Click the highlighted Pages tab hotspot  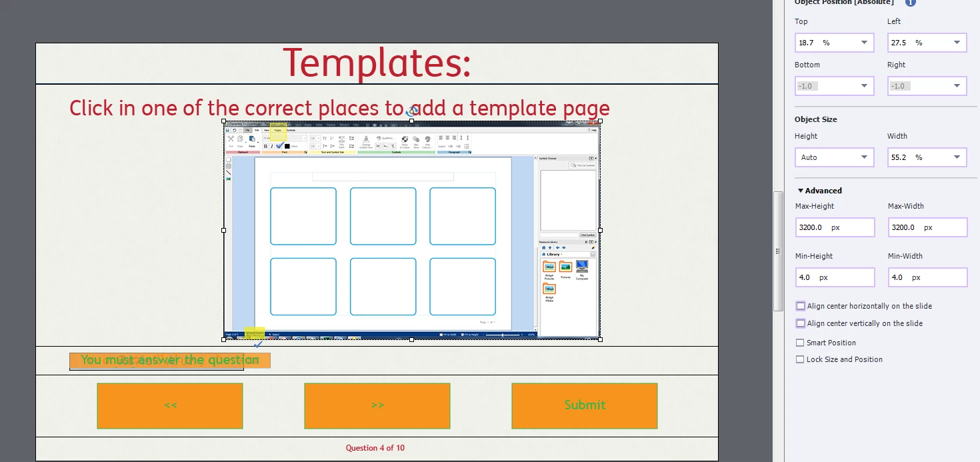278,132
